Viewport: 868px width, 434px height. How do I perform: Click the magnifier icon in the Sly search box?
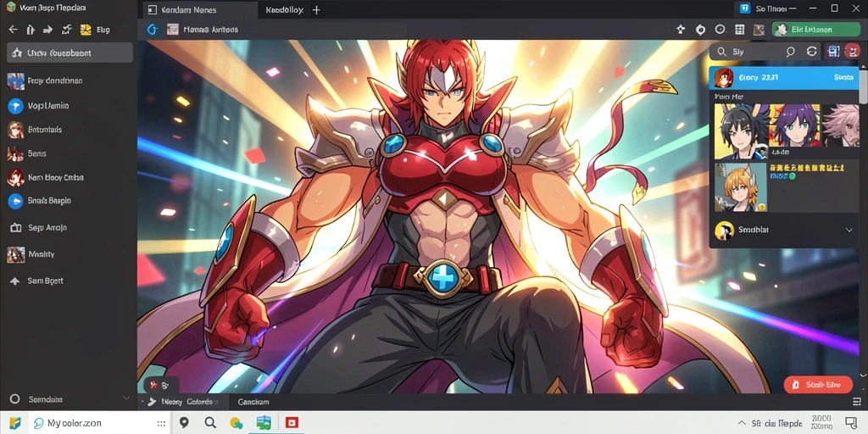pos(791,52)
